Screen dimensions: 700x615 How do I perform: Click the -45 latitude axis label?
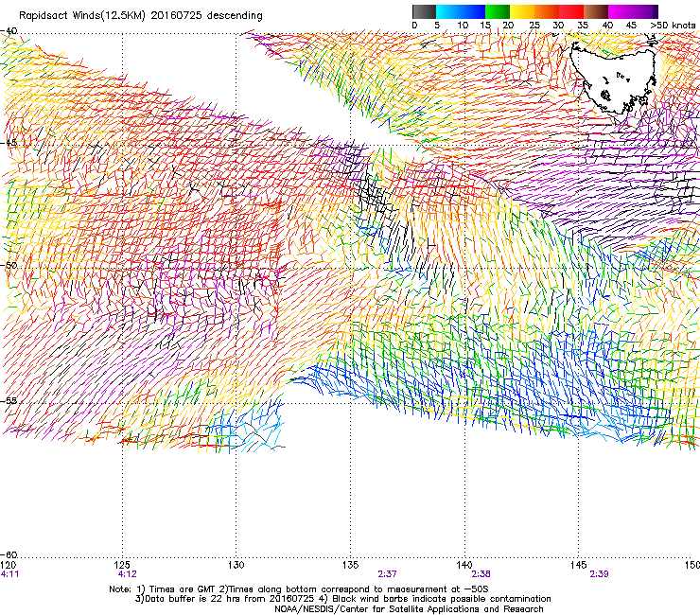pos(9,143)
